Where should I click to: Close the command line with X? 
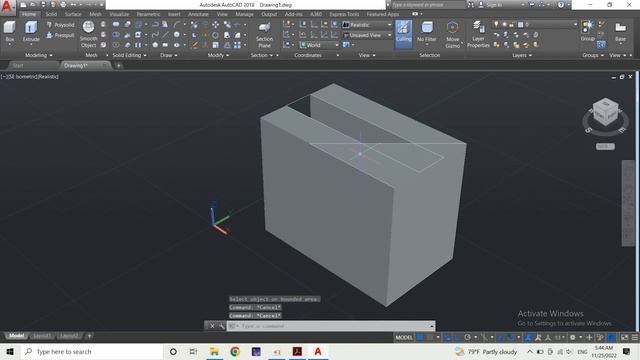coord(212,326)
